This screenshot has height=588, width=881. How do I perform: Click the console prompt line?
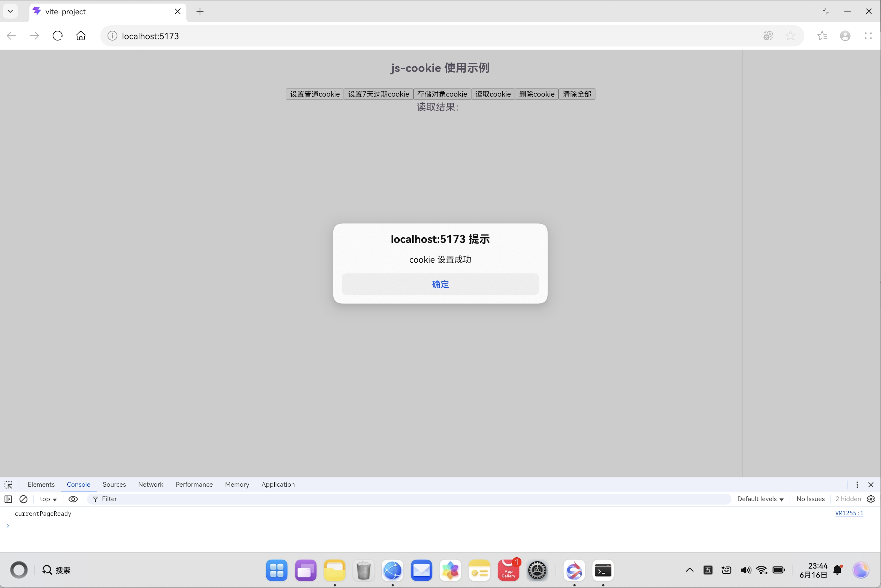pos(440,525)
